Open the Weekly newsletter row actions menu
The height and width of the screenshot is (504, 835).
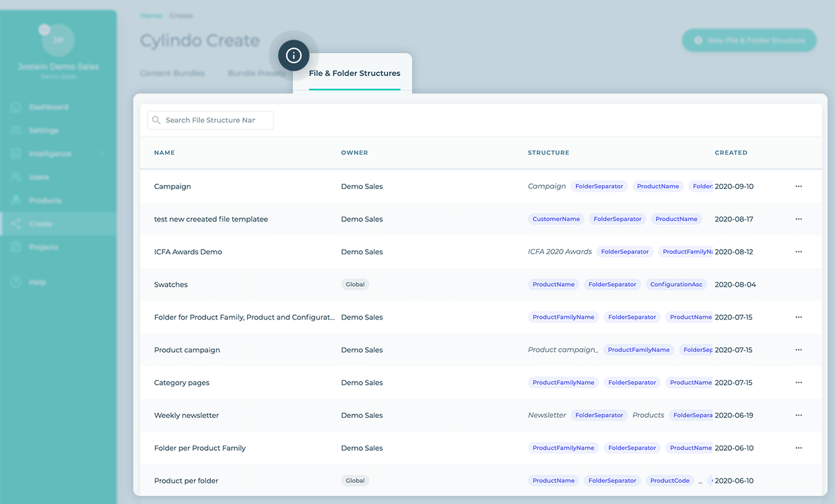click(x=799, y=415)
